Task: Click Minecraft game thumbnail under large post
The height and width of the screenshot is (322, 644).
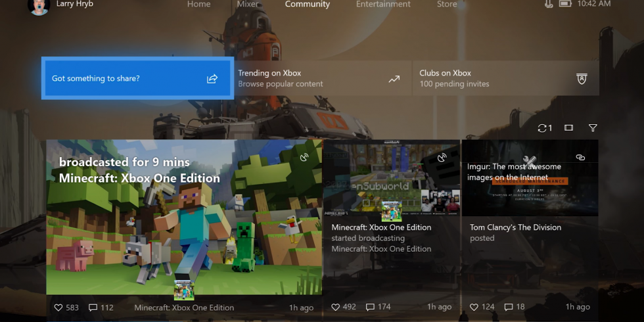Action: click(x=184, y=290)
